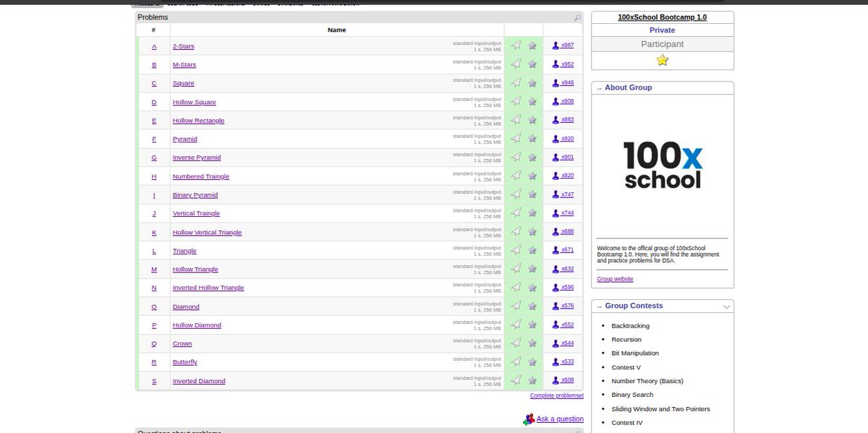The image size is (868, 433).
Task: Toggle favourite star for Hollow Square
Action: coord(532,101)
